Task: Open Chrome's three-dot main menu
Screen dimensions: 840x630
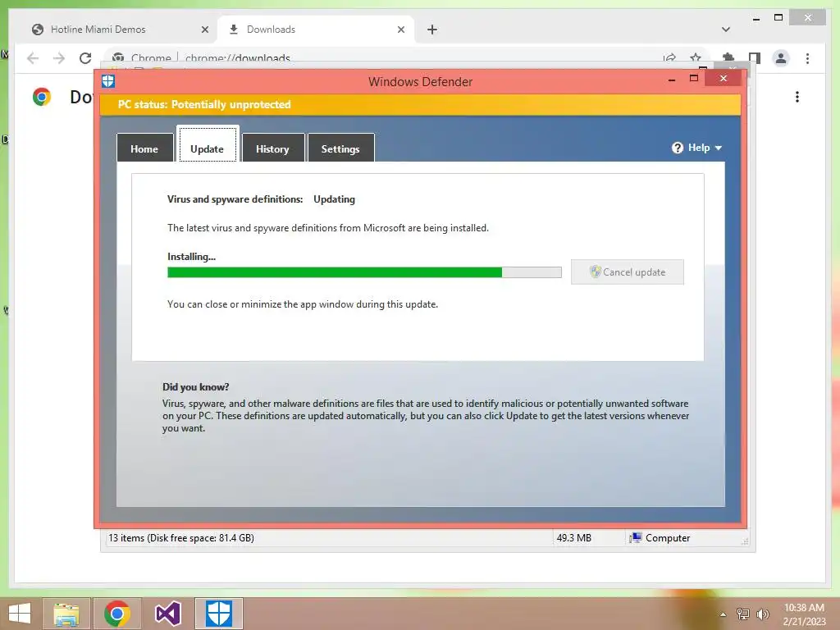Action: click(807, 58)
